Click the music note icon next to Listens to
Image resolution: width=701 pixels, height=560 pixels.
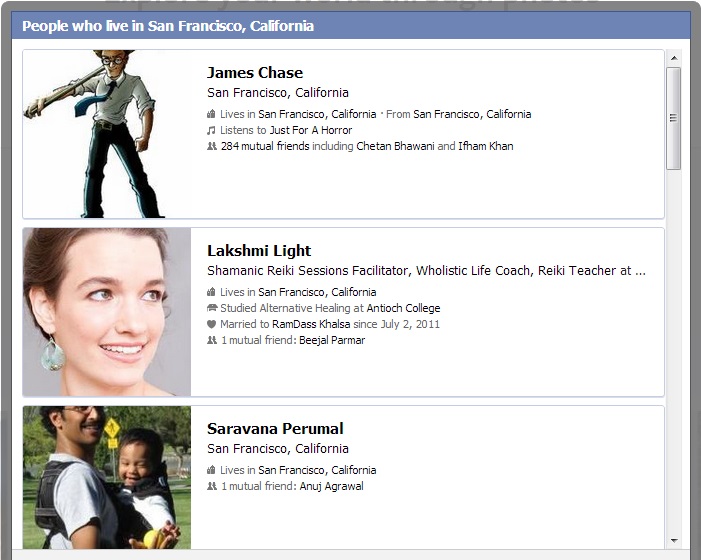[x=211, y=130]
